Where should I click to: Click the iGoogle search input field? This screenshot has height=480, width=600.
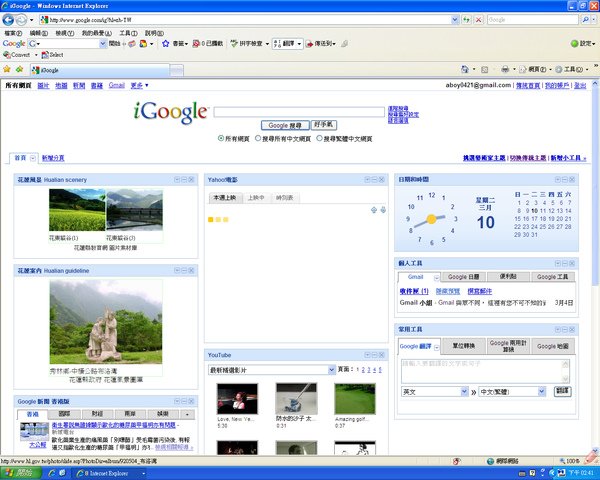point(299,112)
